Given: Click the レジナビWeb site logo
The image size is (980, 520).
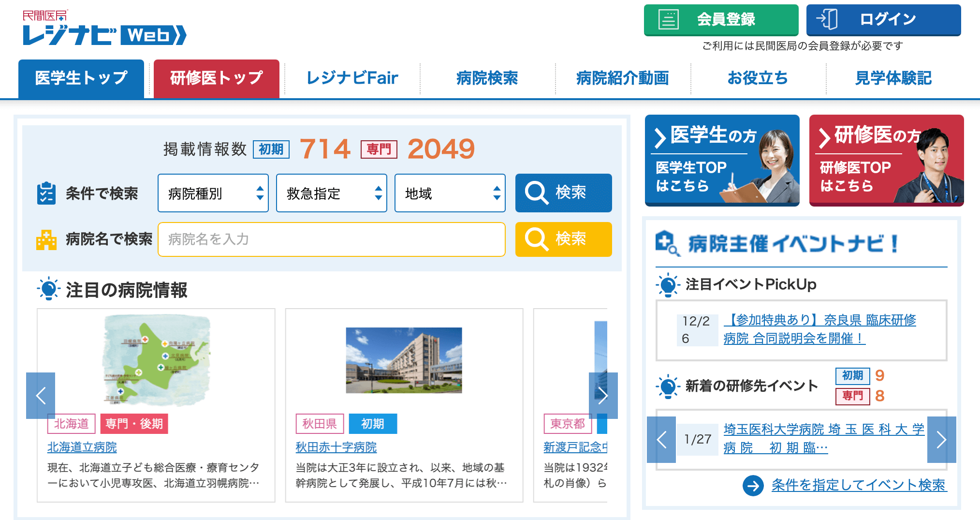Looking at the screenshot, I should (104, 29).
